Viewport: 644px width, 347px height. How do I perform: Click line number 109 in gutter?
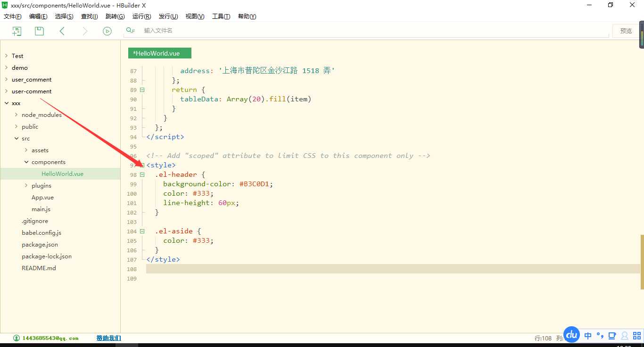click(x=132, y=279)
